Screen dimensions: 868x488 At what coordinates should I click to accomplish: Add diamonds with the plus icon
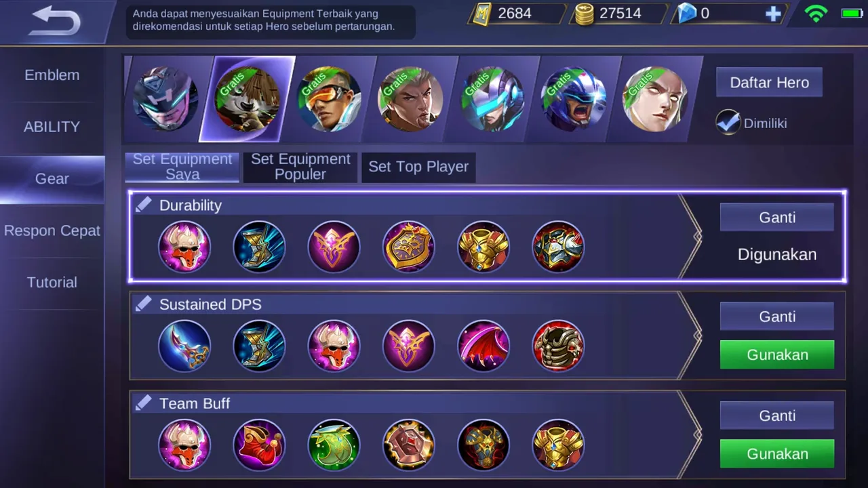[x=773, y=14]
